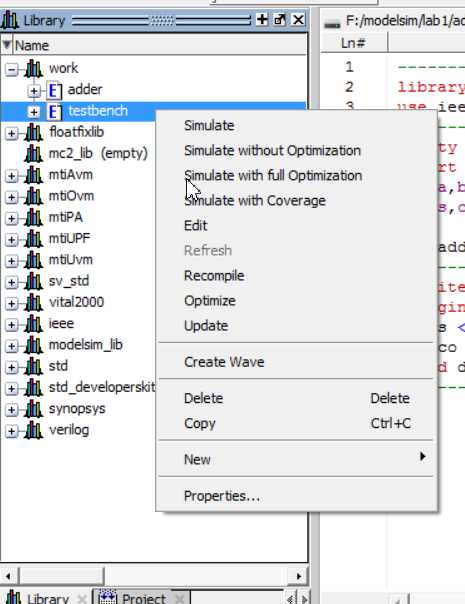Open Name column sort dropdown arrow
465x604 pixels.
pos(7,45)
